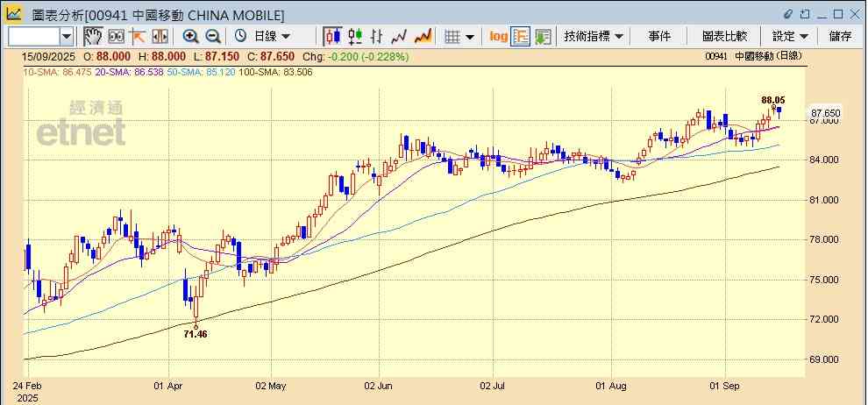
Task: Select the orange arrow pointer tool
Action: (137, 37)
